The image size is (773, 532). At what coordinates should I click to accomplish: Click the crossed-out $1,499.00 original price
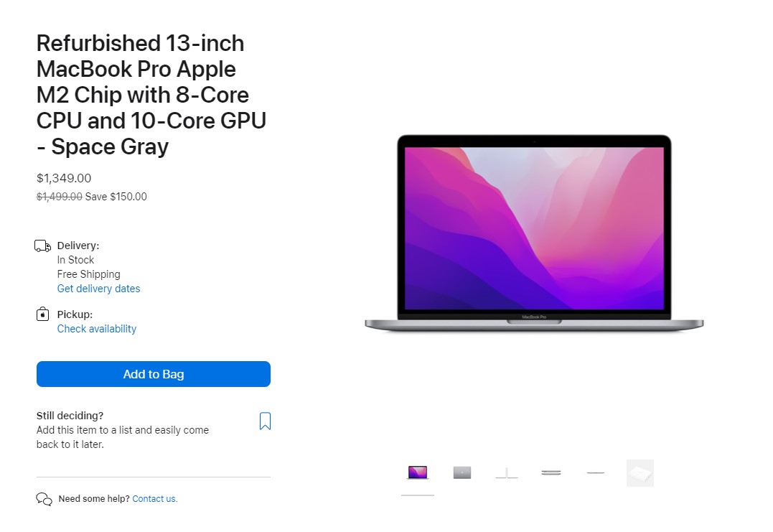pyautogui.click(x=59, y=197)
